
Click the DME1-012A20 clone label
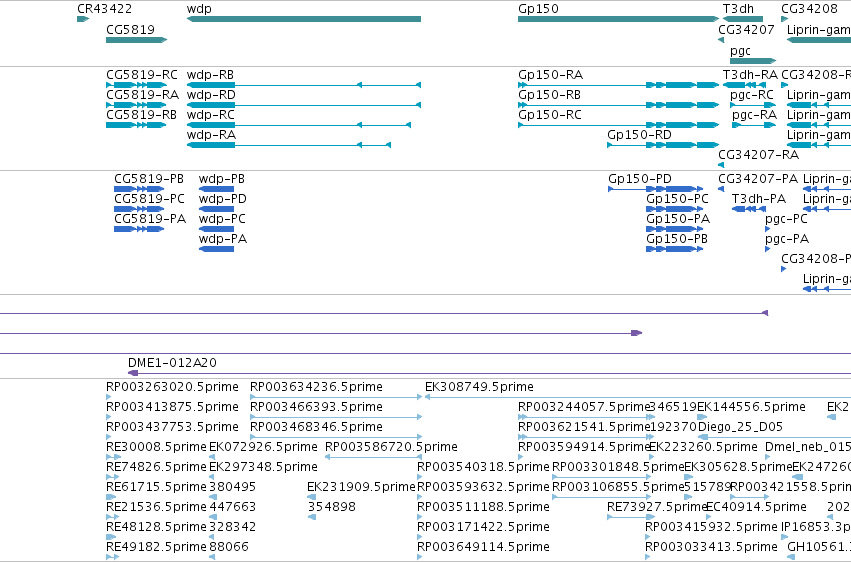pos(172,363)
